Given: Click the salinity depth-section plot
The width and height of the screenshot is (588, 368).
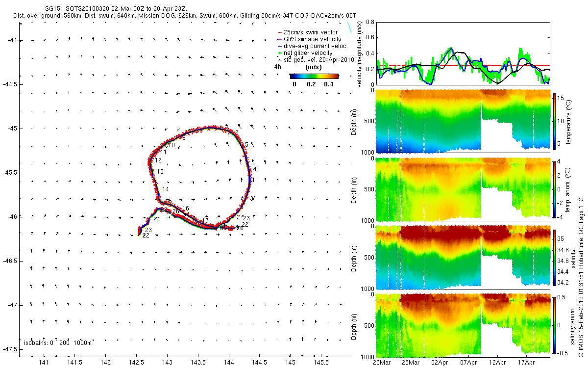Looking at the screenshot, I should [x=463, y=257].
